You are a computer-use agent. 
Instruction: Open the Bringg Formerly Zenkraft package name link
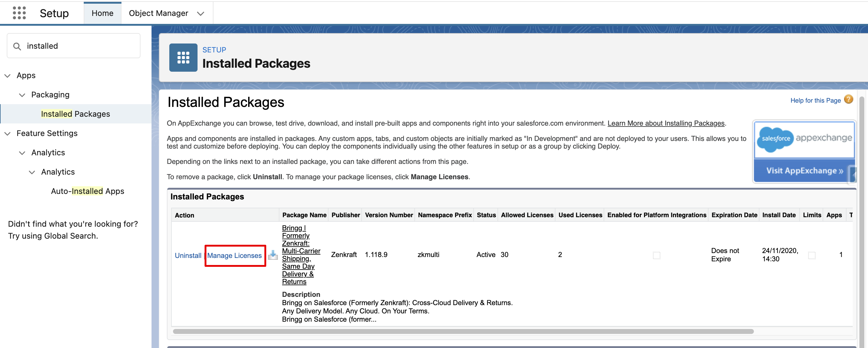pos(301,255)
